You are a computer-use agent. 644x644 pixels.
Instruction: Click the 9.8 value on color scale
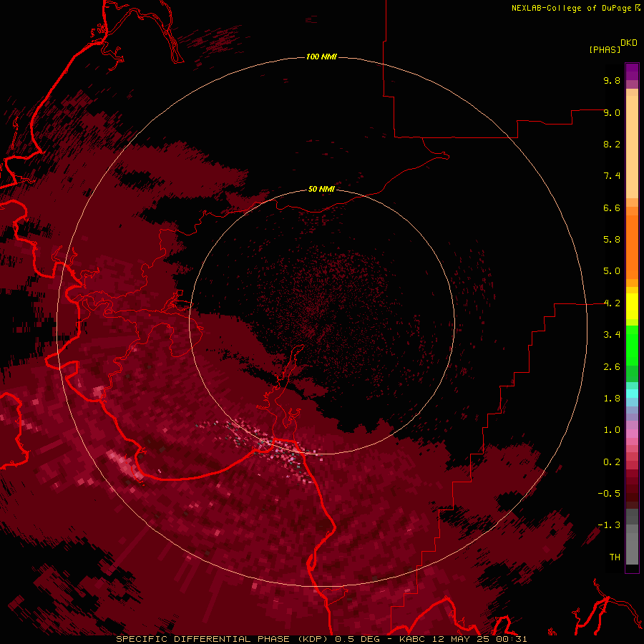pyautogui.click(x=612, y=80)
